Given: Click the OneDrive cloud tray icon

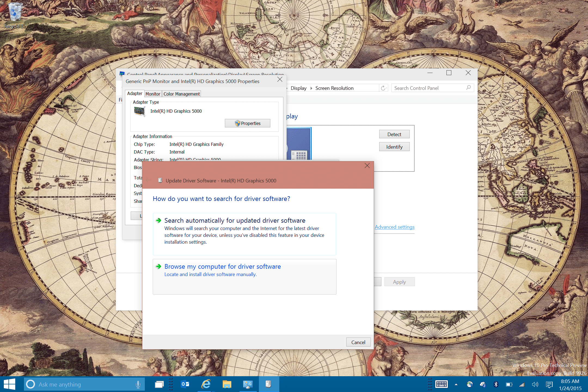Looking at the screenshot, I should [x=483, y=384].
